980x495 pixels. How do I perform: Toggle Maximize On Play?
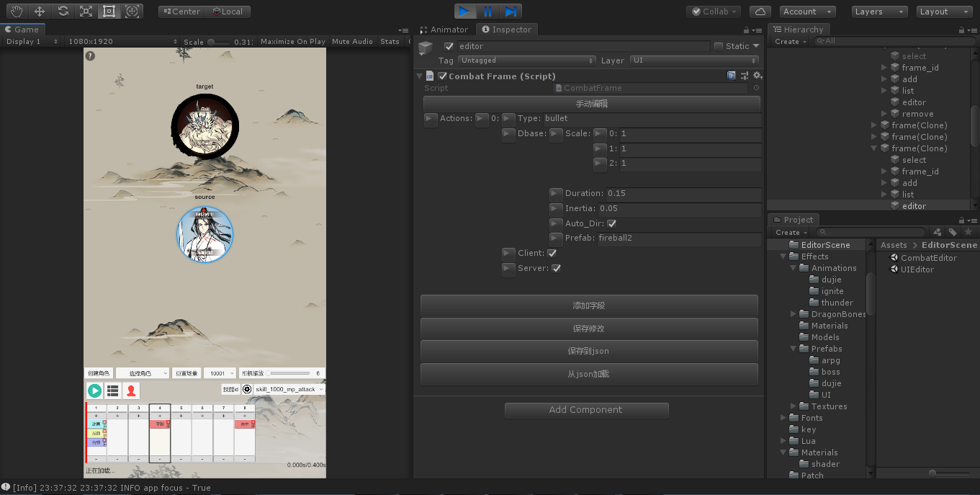(292, 42)
